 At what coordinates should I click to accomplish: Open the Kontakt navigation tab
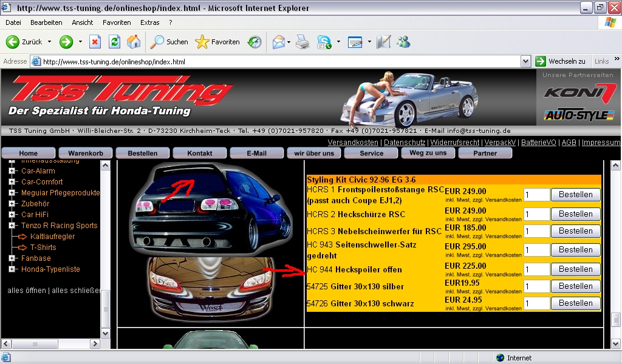200,153
